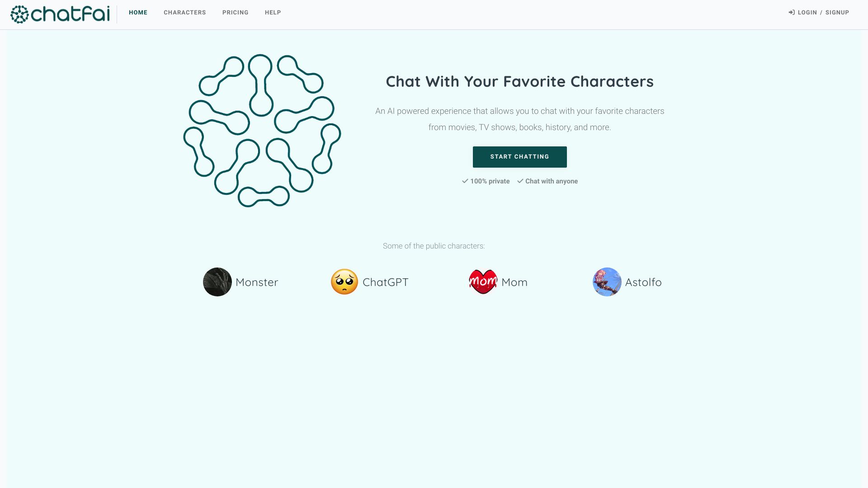The width and height of the screenshot is (868, 488).
Task: Click the Mom character name label
Action: (514, 282)
